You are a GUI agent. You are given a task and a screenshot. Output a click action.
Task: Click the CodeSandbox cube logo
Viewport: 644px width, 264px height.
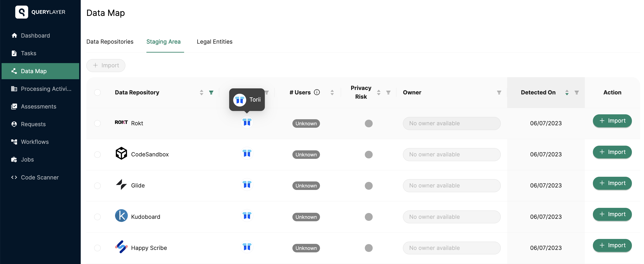coord(121,153)
